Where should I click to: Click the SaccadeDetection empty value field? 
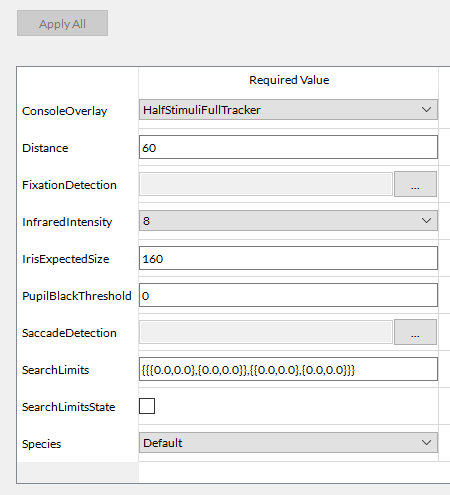266,332
